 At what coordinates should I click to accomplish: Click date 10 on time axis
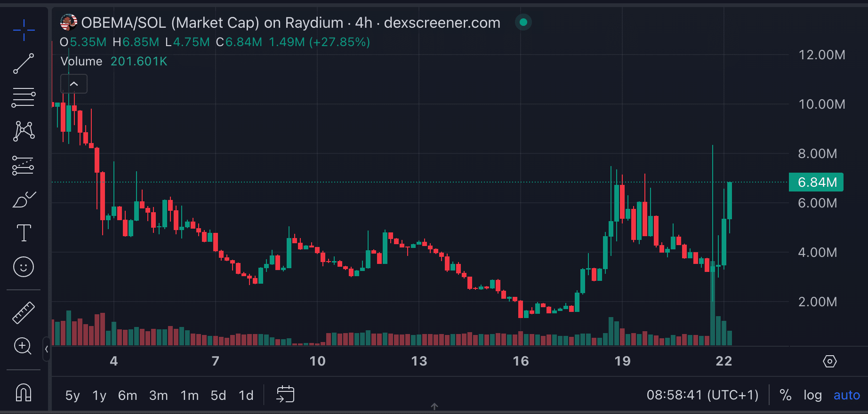[317, 361]
